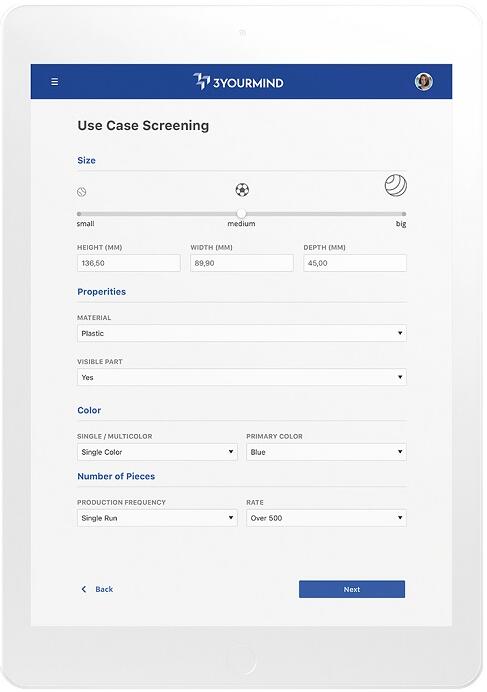Click the 3YOURMIND logo
The width and height of the screenshot is (487, 692).
click(x=238, y=82)
